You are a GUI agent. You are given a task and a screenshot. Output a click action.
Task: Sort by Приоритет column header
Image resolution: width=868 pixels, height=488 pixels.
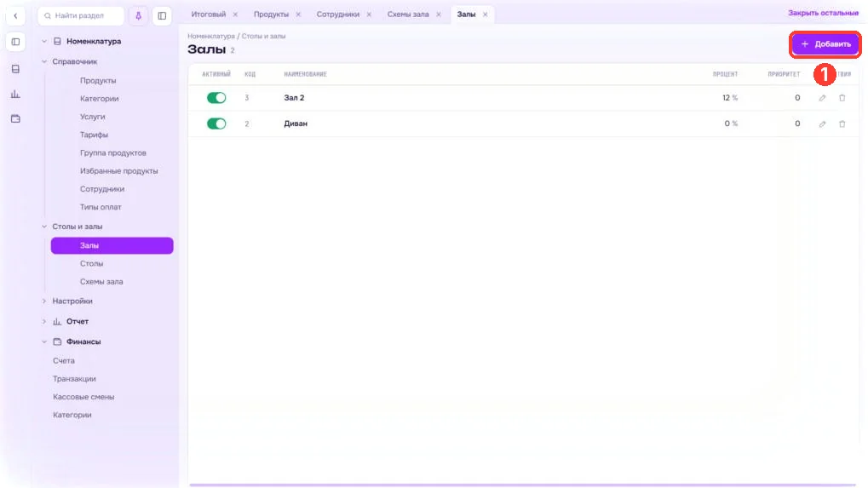click(784, 74)
